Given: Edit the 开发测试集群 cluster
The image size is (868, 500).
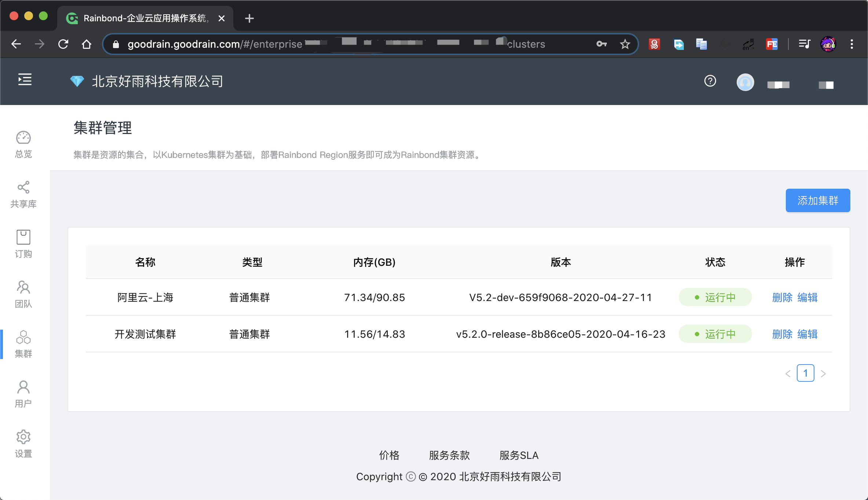Looking at the screenshot, I should (x=807, y=334).
